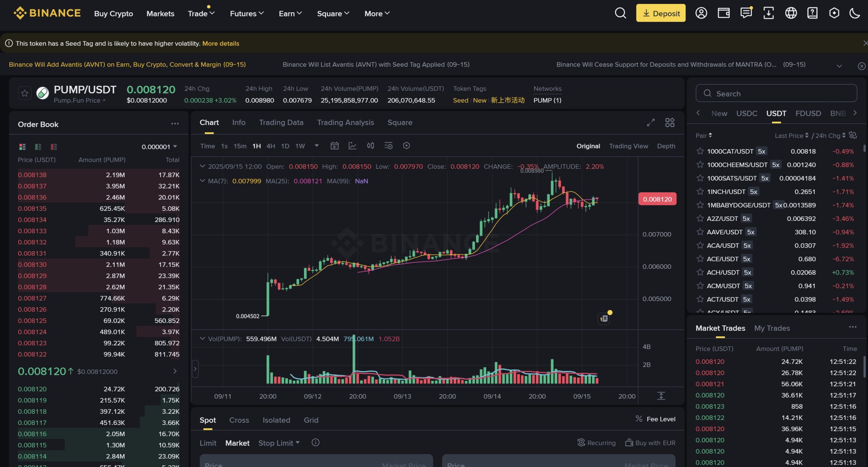
Task: Favorite AAVE/USDT with its star
Action: (700, 232)
